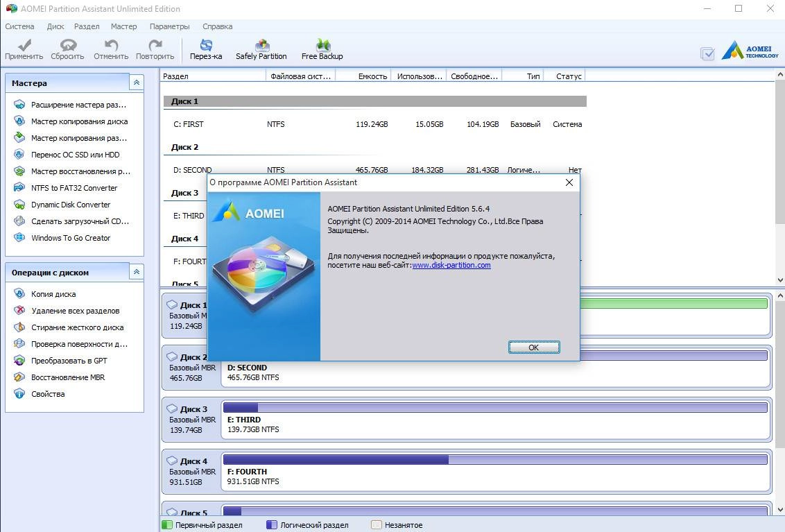Image resolution: width=785 pixels, height=532 pixels.
Task: Select the Диск 3 header in list
Action: click(x=184, y=193)
